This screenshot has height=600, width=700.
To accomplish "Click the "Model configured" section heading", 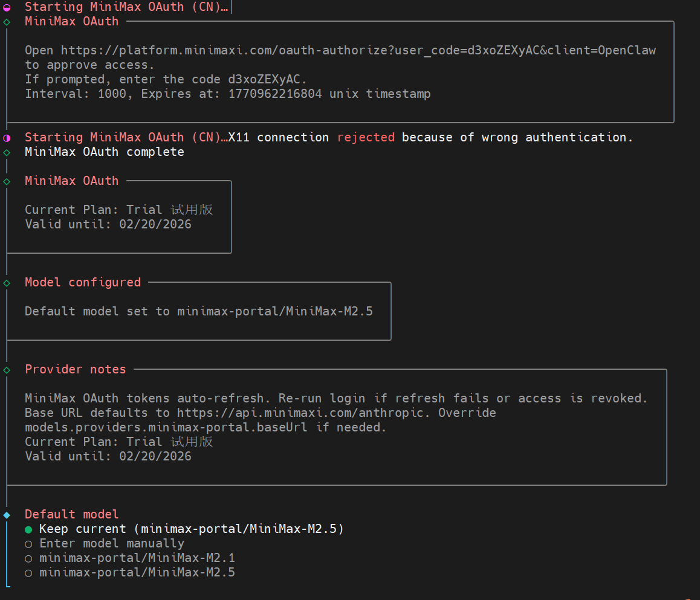I will (83, 282).
